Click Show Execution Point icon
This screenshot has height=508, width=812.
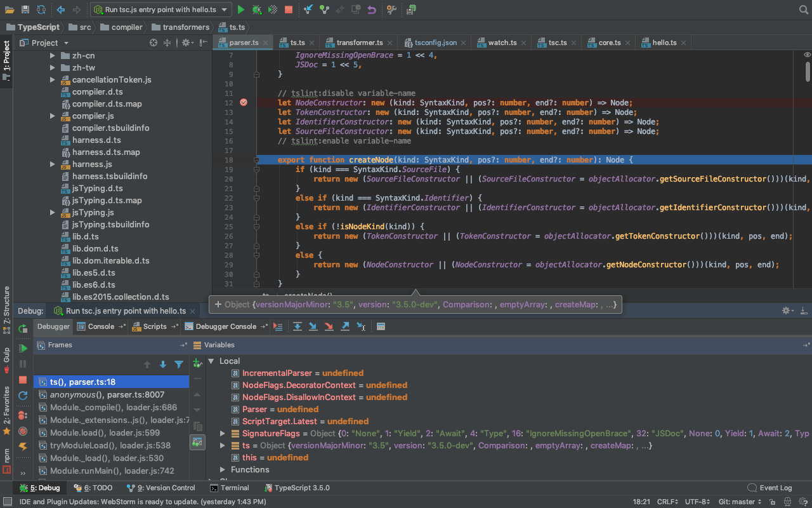click(278, 326)
